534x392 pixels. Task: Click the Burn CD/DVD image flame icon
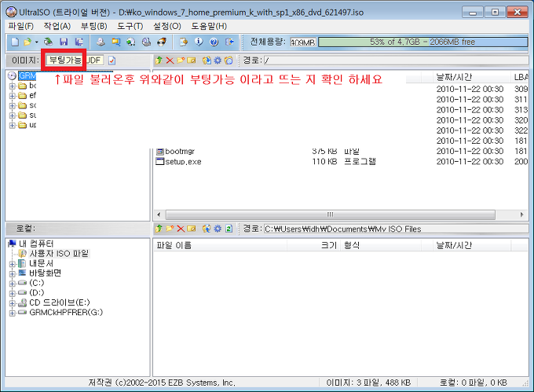(x=162, y=42)
